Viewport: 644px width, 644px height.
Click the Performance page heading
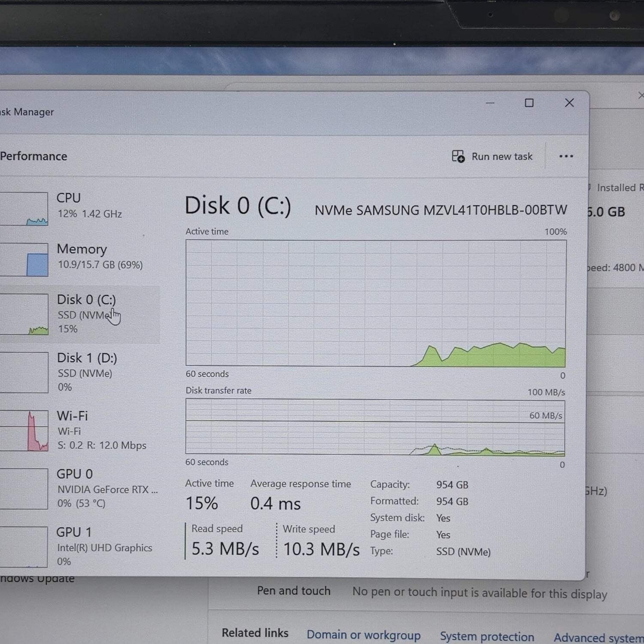coord(33,156)
